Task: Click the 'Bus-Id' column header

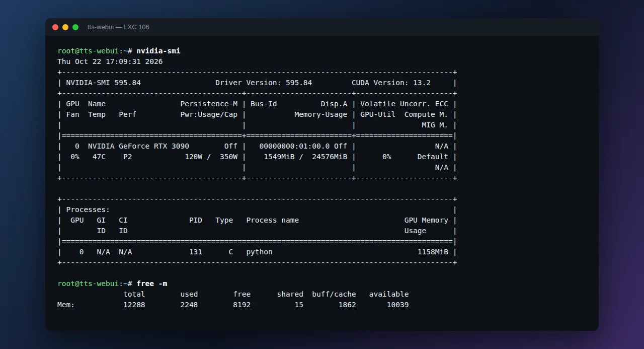Action: pos(264,104)
